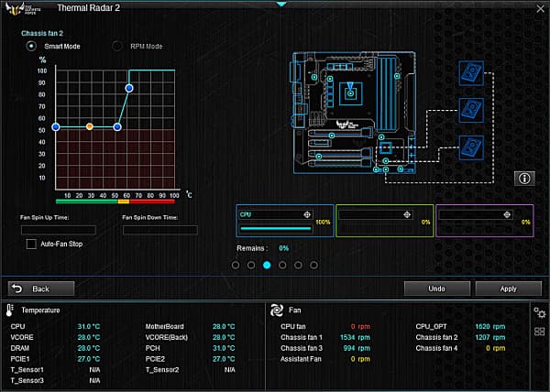Click crosshair icon in purple source box
550x392 pixels.
[507, 214]
